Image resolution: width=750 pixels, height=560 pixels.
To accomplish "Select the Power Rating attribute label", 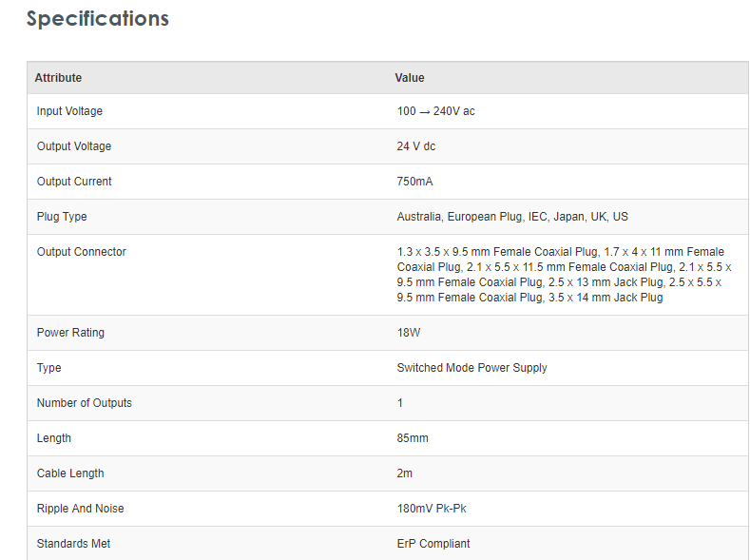I will click(x=70, y=333).
